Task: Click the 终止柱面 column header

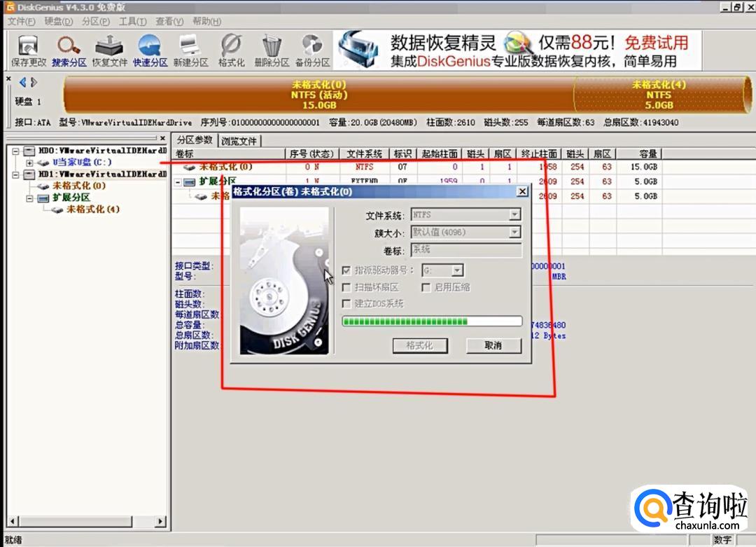Action: (x=539, y=154)
